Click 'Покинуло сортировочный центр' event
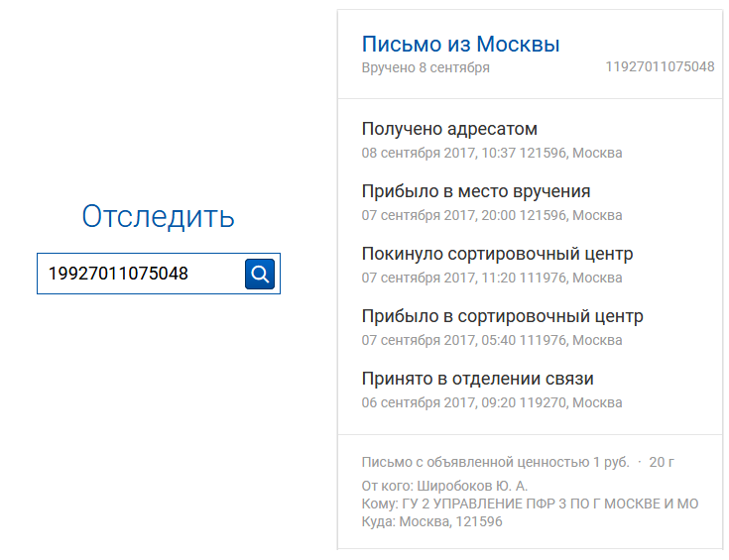729x560 pixels. pos(498,254)
